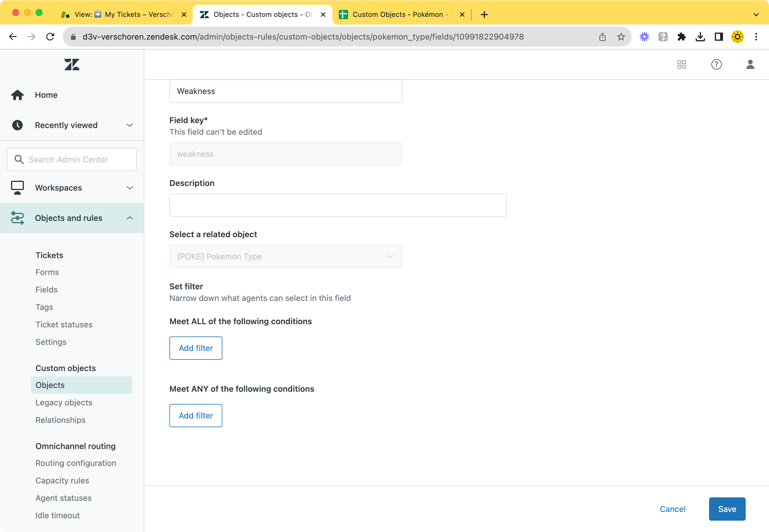Open the product switcher grid icon

[x=682, y=64]
